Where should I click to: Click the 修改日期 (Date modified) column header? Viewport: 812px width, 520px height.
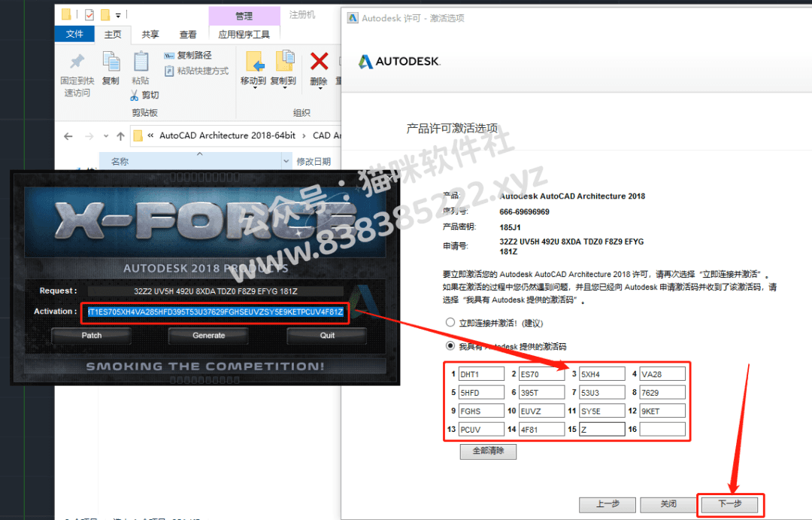(x=314, y=162)
